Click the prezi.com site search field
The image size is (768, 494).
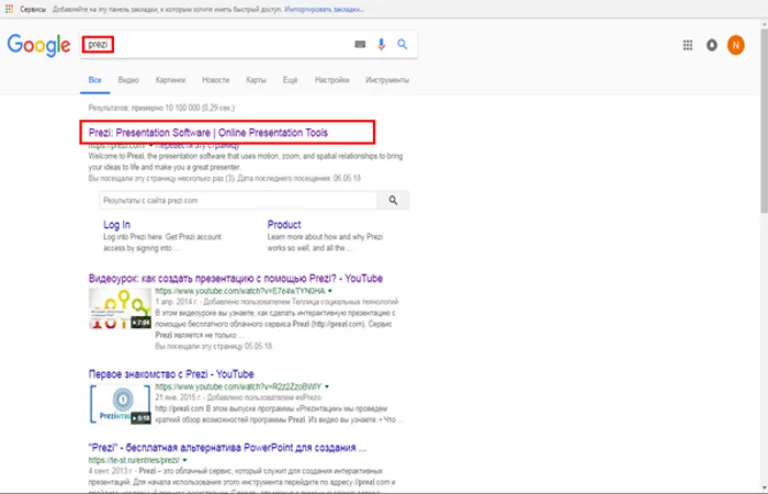pyautogui.click(x=238, y=200)
